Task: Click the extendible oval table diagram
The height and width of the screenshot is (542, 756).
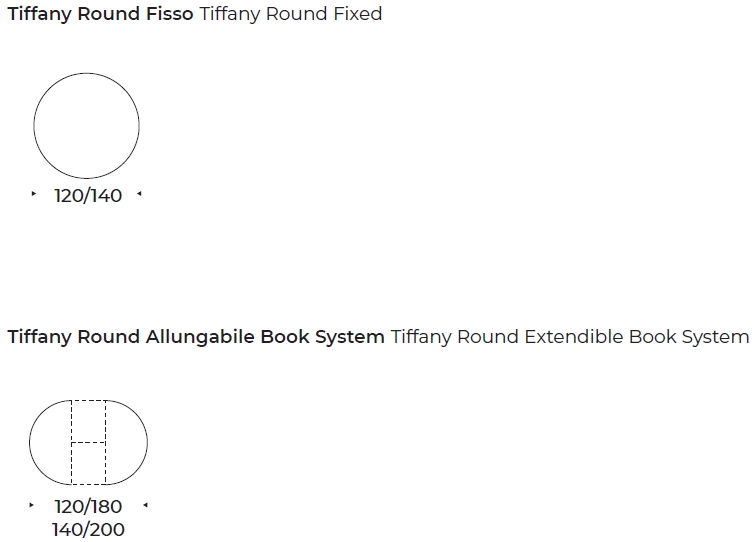Action: [x=88, y=442]
